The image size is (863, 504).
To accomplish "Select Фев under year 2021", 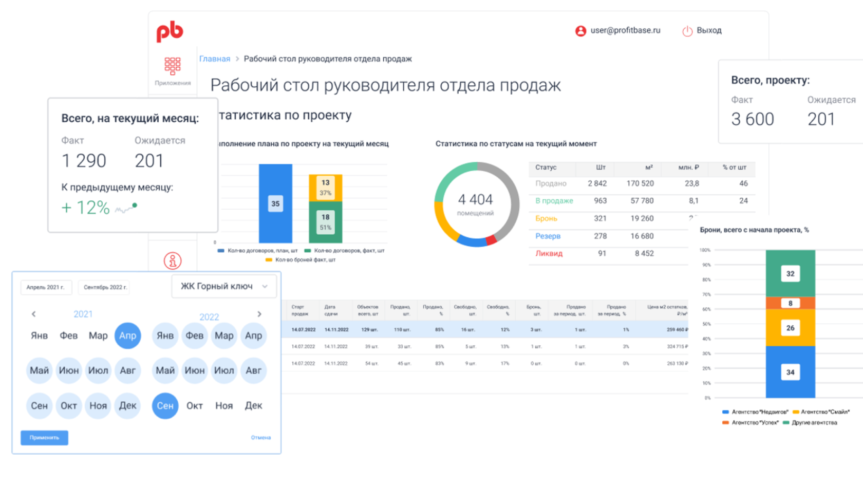I will pyautogui.click(x=69, y=335).
